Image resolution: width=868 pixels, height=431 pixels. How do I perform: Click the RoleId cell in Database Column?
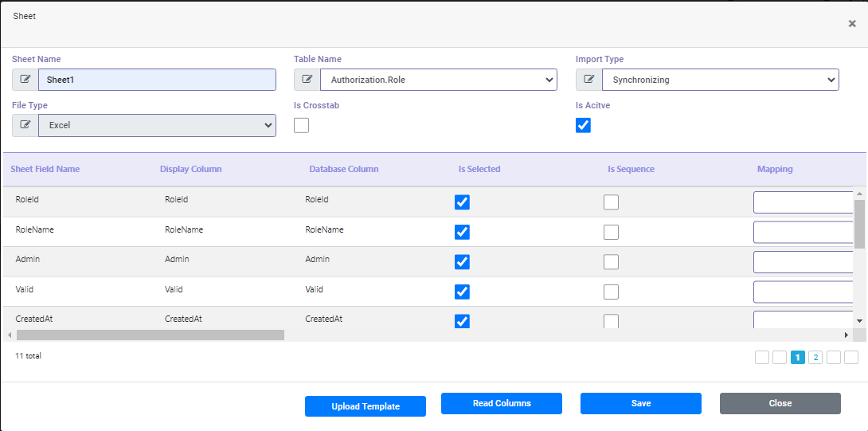click(317, 199)
